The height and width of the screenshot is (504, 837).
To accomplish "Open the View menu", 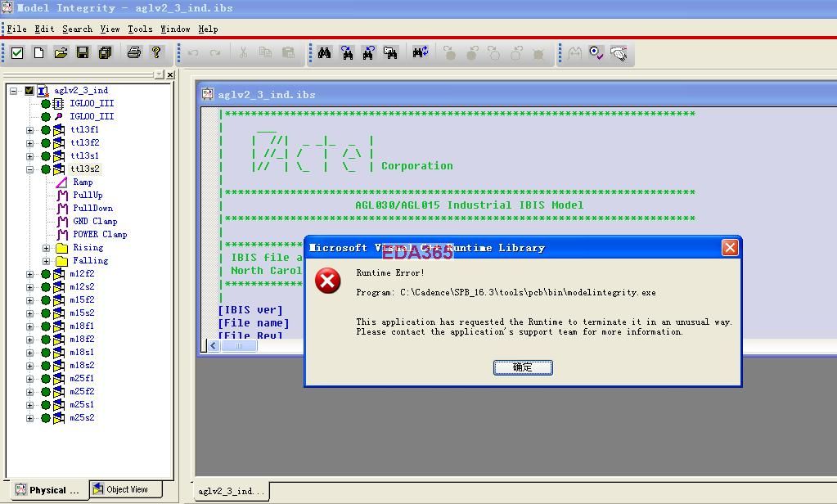I will click(x=110, y=29).
